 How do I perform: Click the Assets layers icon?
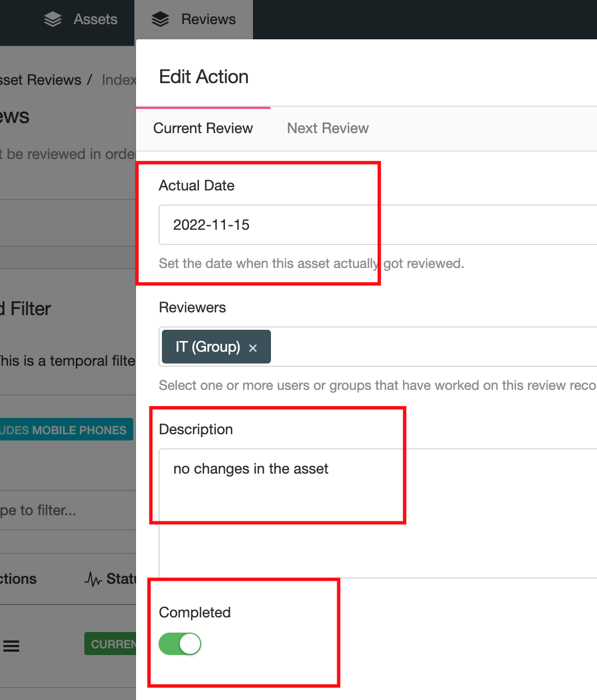(x=53, y=20)
